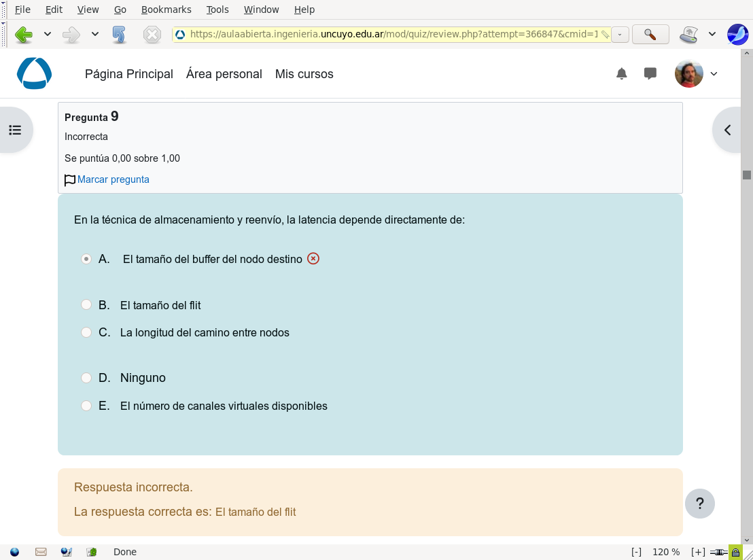
Task: Open the notifications bell
Action: [621, 73]
